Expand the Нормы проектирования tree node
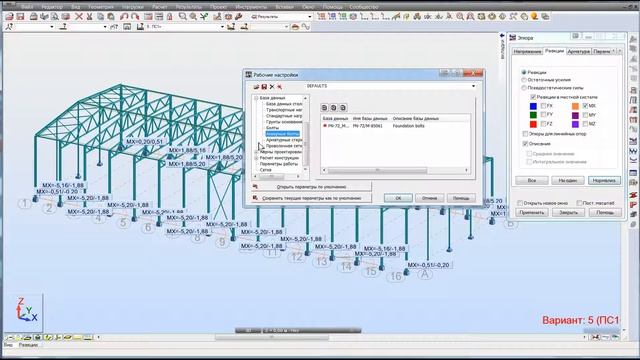This screenshot has width=640, height=360. pyautogui.click(x=256, y=152)
